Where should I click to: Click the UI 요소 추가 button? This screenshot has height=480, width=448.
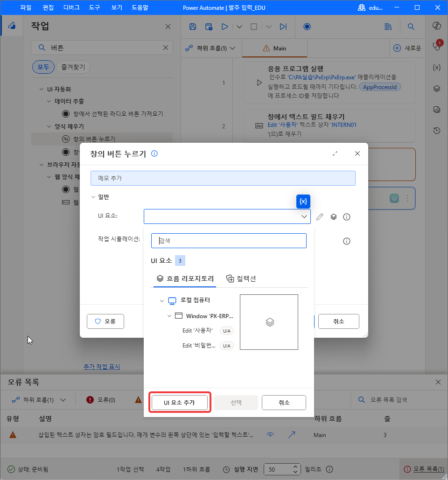[180, 402]
